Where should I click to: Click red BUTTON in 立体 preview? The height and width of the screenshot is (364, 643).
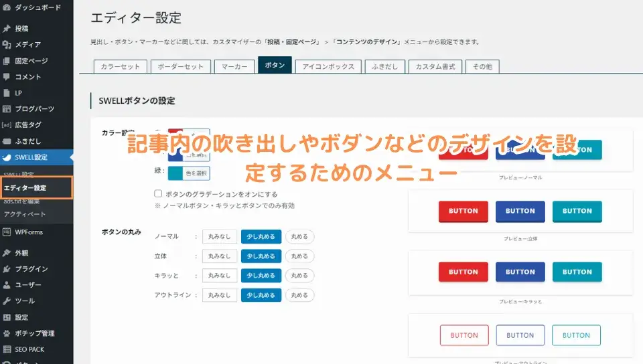click(463, 211)
